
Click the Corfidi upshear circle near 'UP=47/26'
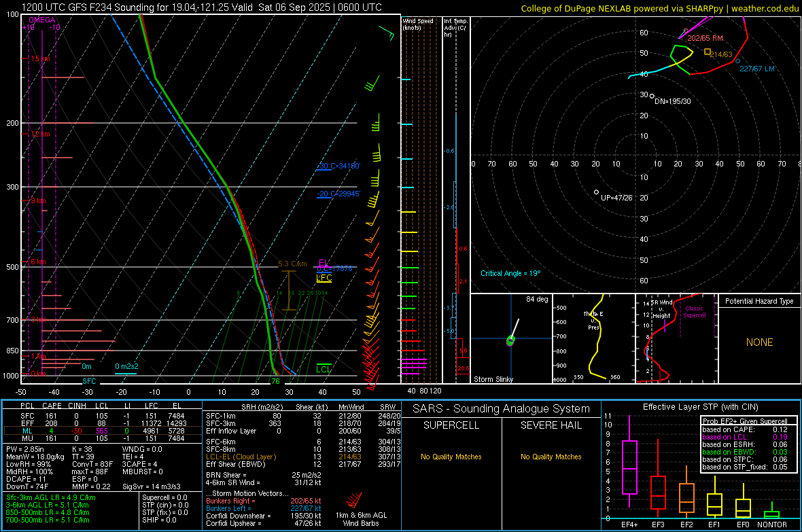tap(596, 192)
